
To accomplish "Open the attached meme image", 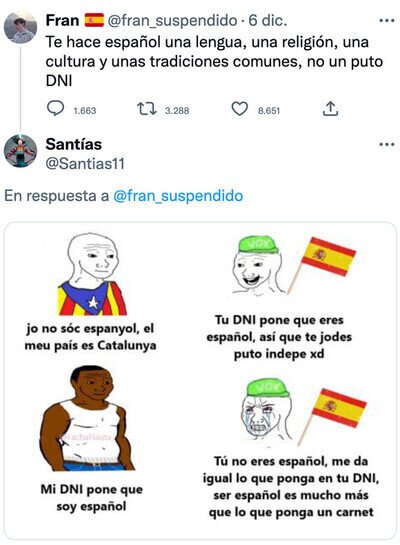I will tap(200, 381).
